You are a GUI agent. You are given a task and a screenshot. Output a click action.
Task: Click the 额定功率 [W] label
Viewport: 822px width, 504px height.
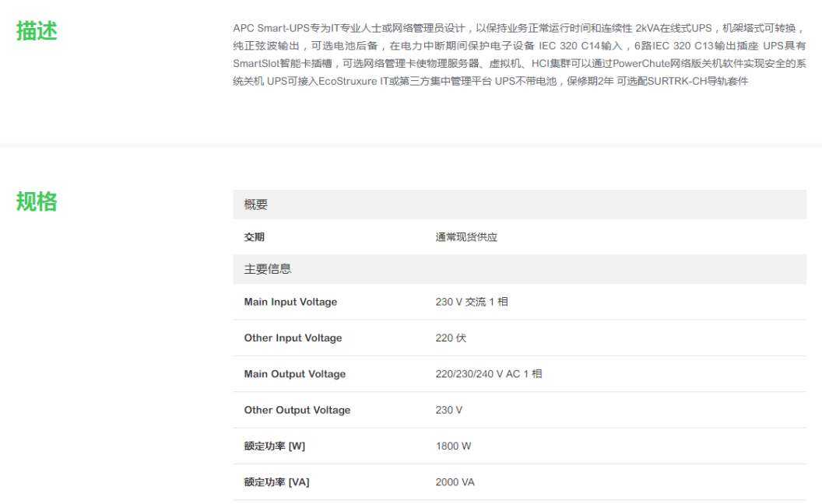[275, 446]
